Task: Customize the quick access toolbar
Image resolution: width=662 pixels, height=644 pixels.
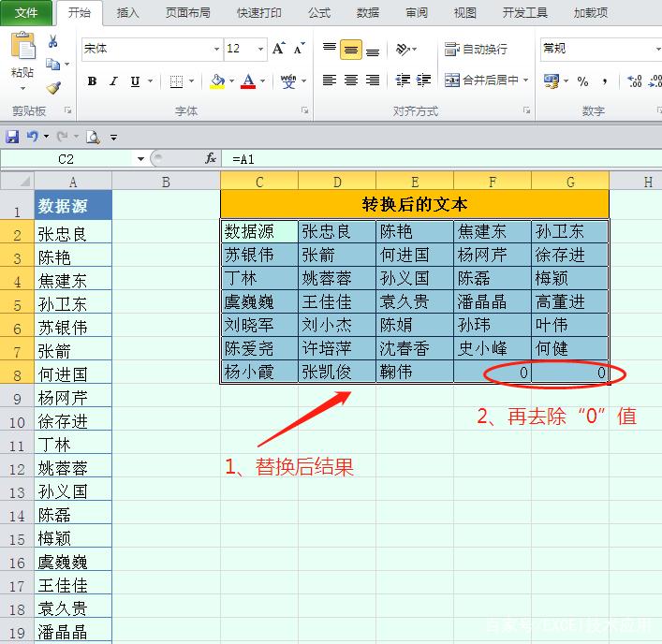Action: pyautogui.click(x=113, y=138)
